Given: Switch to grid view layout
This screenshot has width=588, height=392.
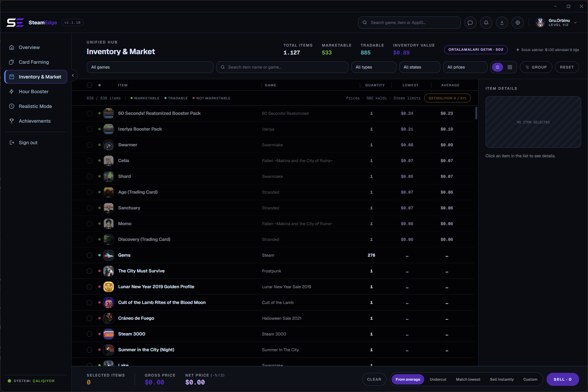Looking at the screenshot, I should 510,67.
